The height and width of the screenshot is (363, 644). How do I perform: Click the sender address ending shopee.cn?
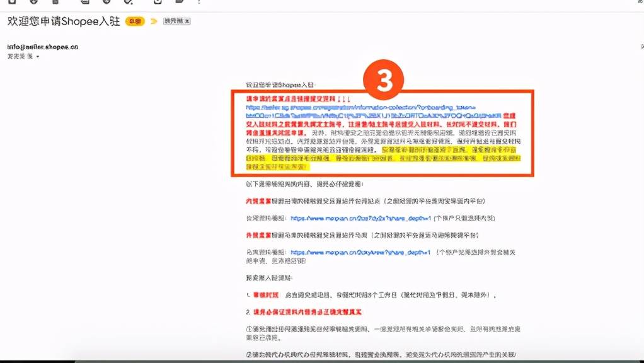43,47
